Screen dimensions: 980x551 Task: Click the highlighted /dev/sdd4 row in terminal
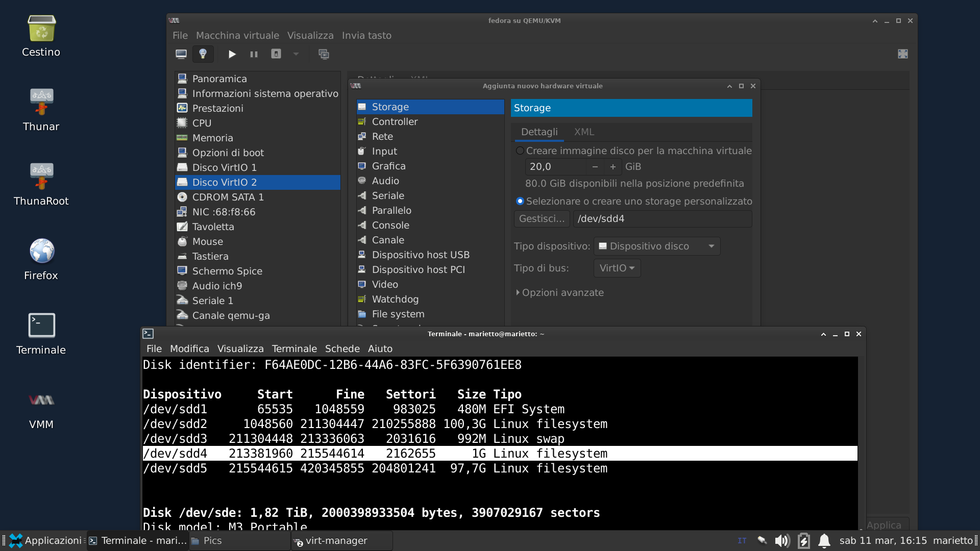pyautogui.click(x=500, y=454)
